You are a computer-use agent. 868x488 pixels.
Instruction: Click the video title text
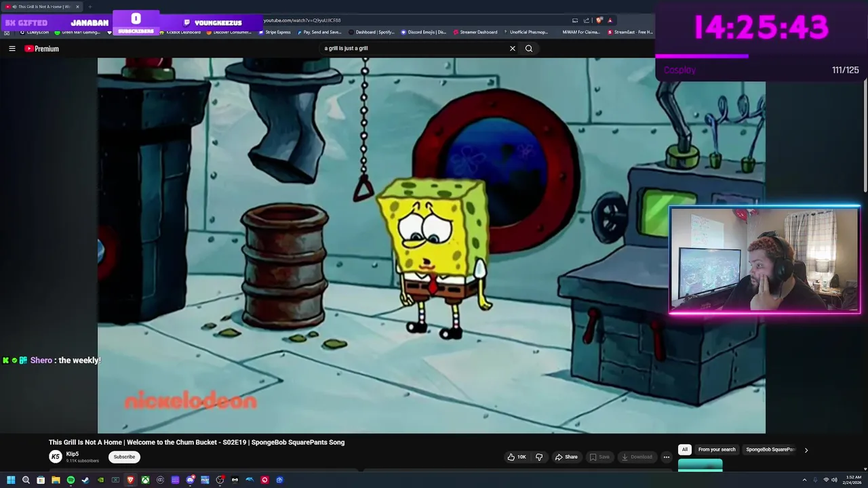197,442
